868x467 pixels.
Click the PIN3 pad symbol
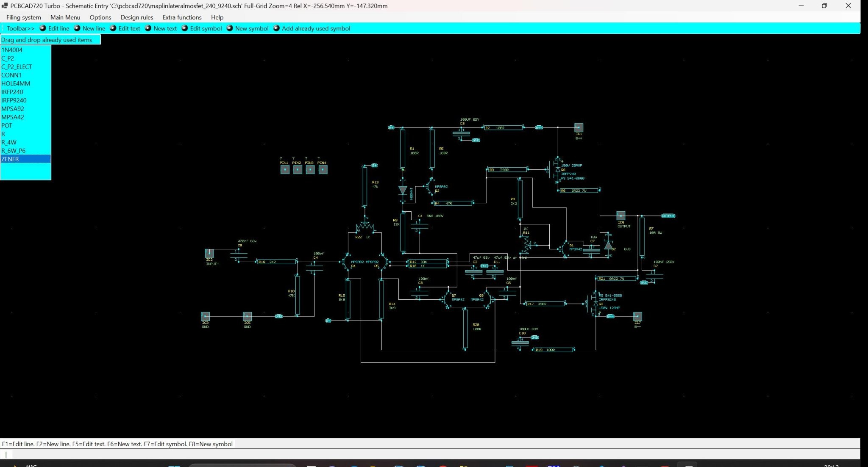[x=310, y=170]
